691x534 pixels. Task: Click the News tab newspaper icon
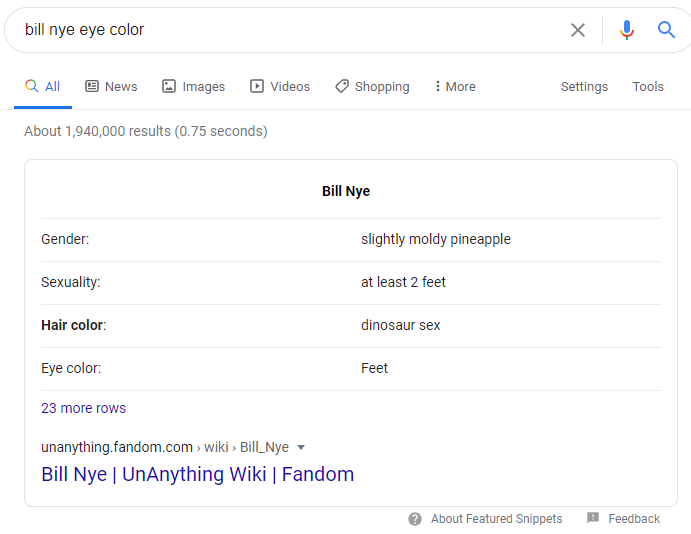[92, 86]
